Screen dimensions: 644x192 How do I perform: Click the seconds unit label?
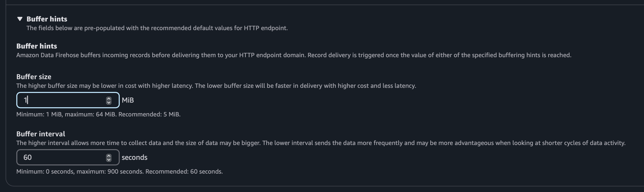pos(135,157)
